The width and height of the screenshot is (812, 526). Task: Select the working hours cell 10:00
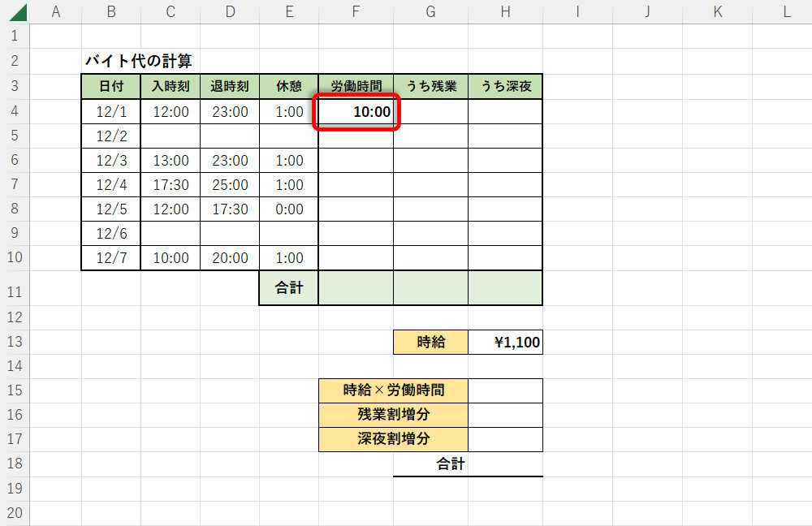click(x=356, y=111)
